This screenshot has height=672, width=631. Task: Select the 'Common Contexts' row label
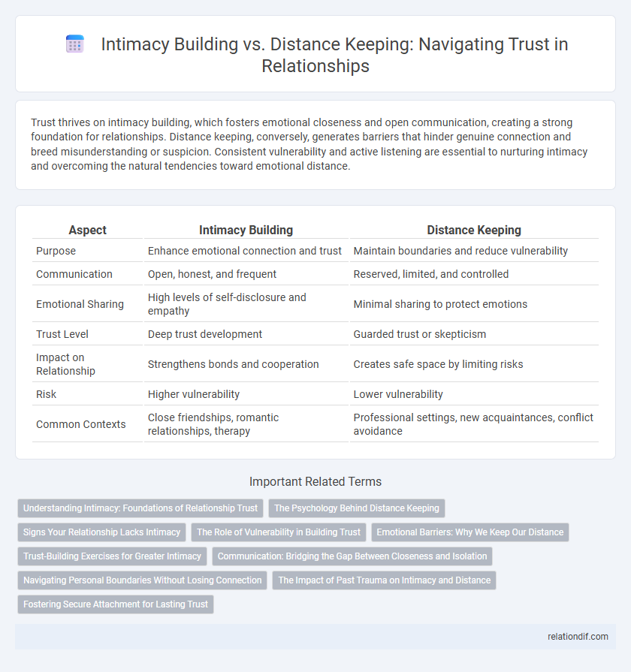tap(81, 424)
